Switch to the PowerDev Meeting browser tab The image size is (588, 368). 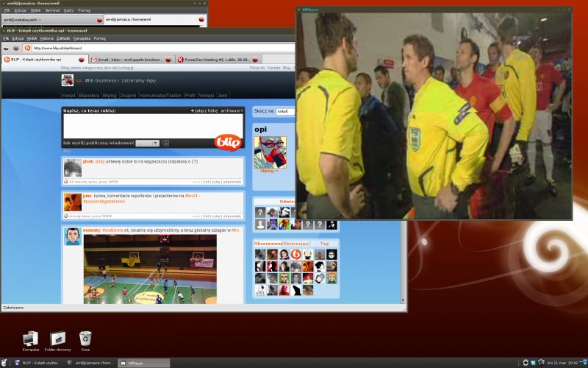(219, 60)
